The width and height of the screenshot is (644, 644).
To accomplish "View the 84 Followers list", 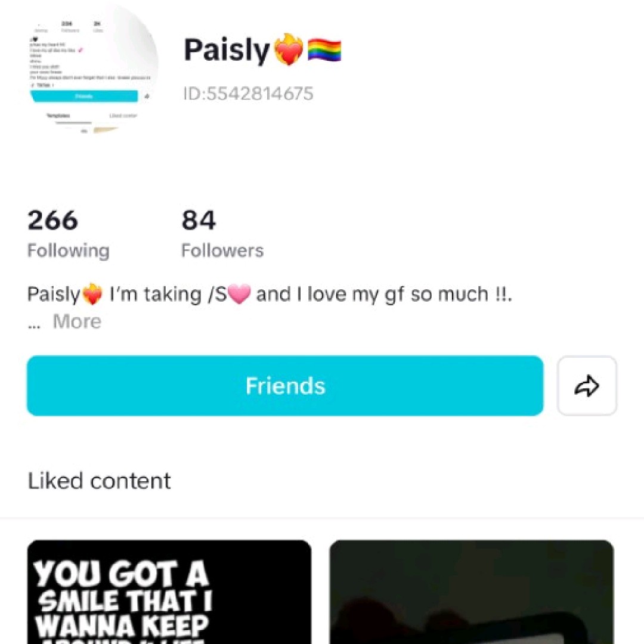I will tap(222, 234).
